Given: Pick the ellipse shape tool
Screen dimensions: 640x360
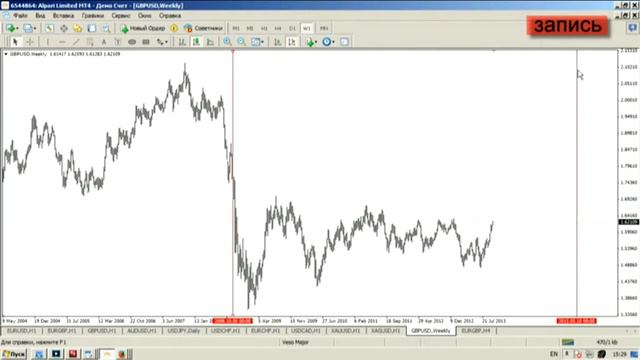Looking at the screenshot, I should (132, 42).
